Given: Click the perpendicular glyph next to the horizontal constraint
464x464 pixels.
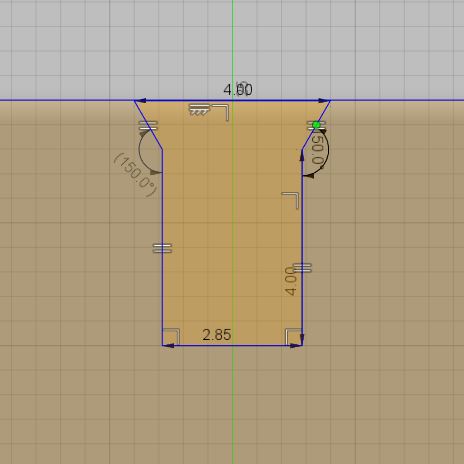Looking at the screenshot, I should 221,113.
